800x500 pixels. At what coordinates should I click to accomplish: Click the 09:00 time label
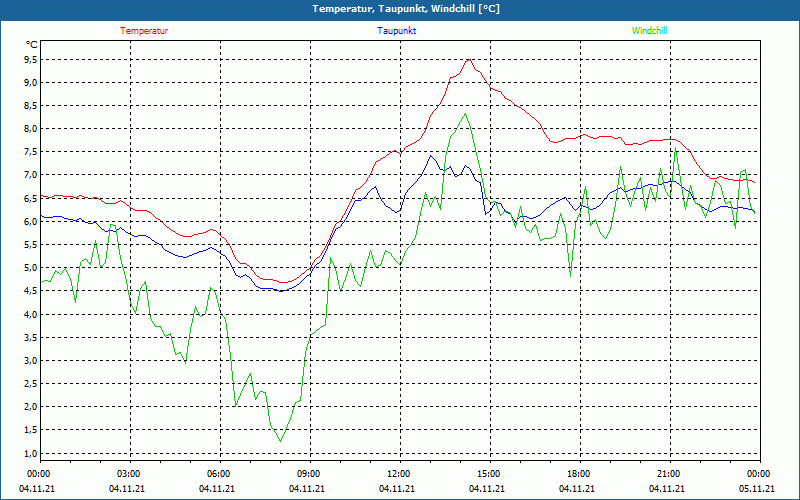point(309,474)
